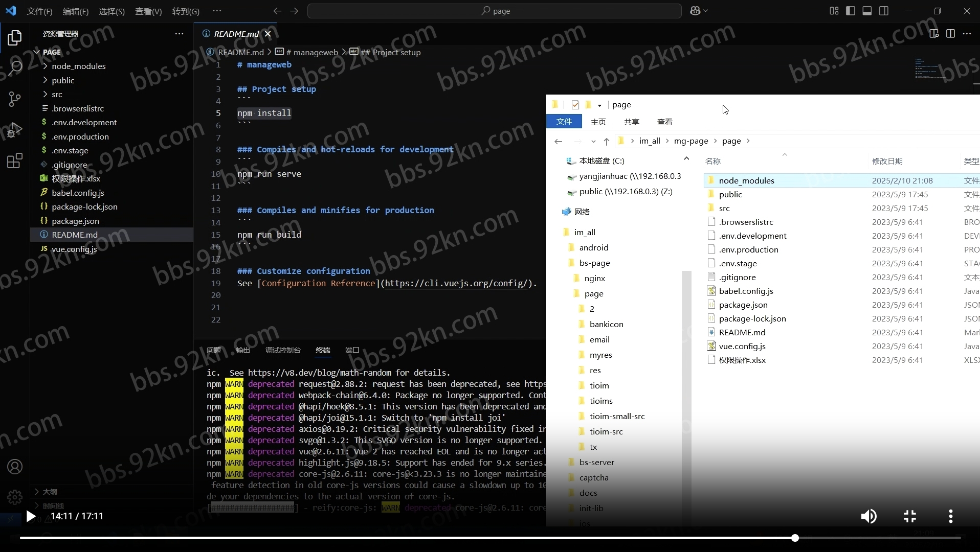Expand the 大纲 outline section

[50, 492]
